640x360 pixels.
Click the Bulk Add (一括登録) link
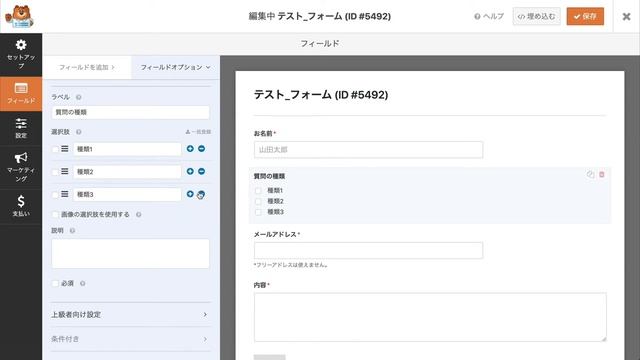click(198, 132)
